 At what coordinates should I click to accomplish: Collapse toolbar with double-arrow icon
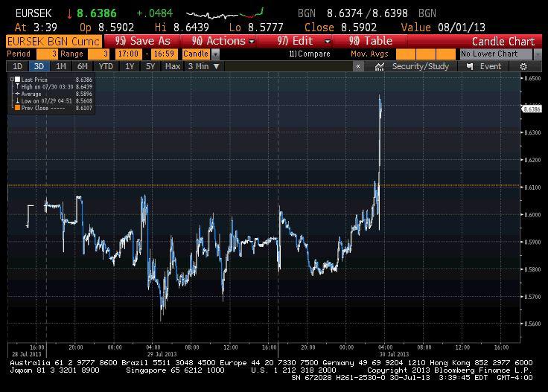358,66
